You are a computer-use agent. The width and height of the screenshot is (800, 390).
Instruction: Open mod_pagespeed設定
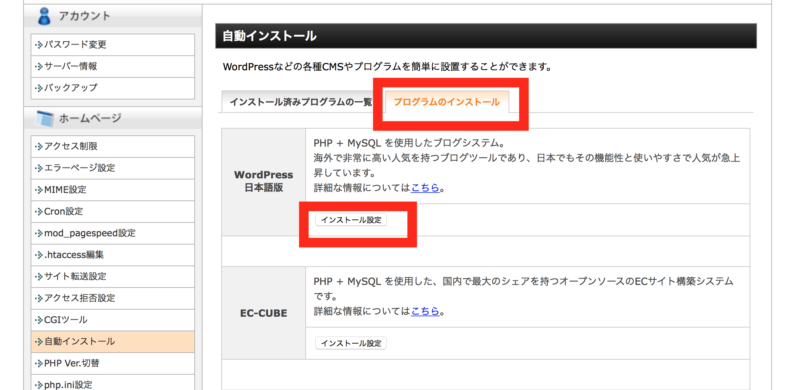(x=112, y=233)
